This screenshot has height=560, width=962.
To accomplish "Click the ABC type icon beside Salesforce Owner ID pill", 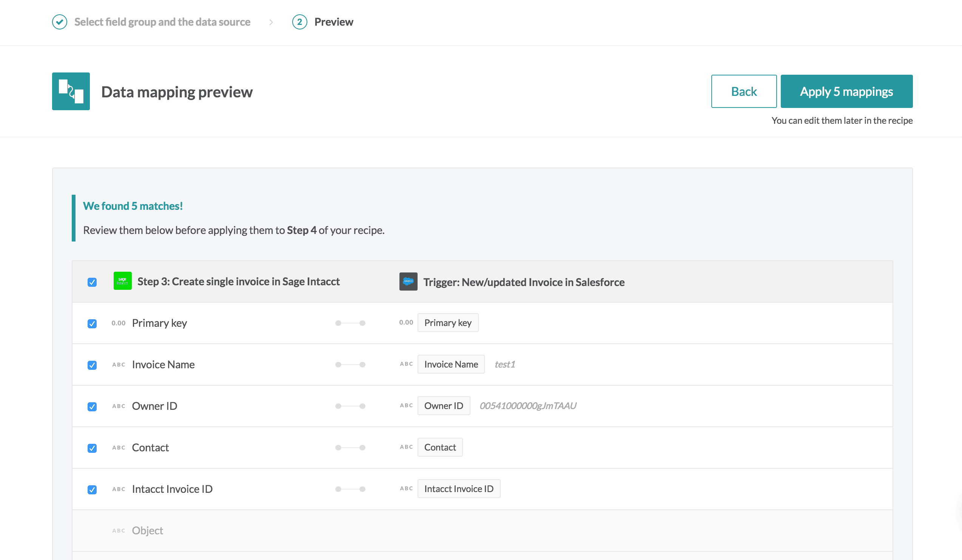I will pos(407,406).
